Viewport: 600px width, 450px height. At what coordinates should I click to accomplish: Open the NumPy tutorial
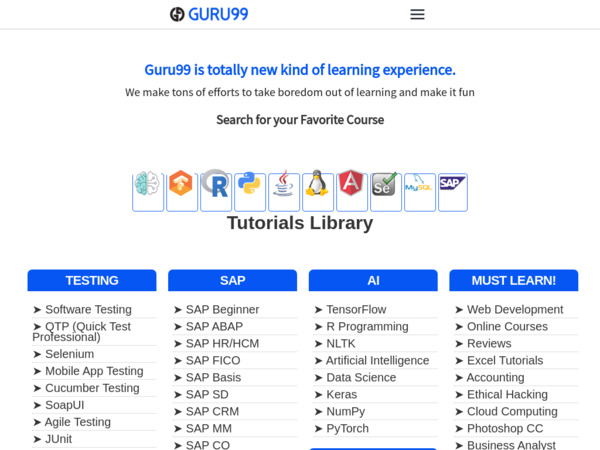coord(346,411)
